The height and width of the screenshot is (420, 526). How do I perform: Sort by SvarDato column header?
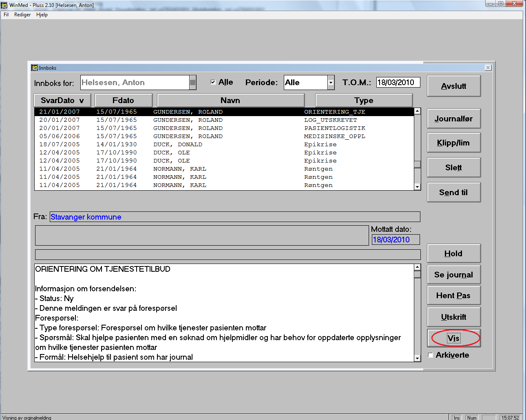(x=63, y=100)
